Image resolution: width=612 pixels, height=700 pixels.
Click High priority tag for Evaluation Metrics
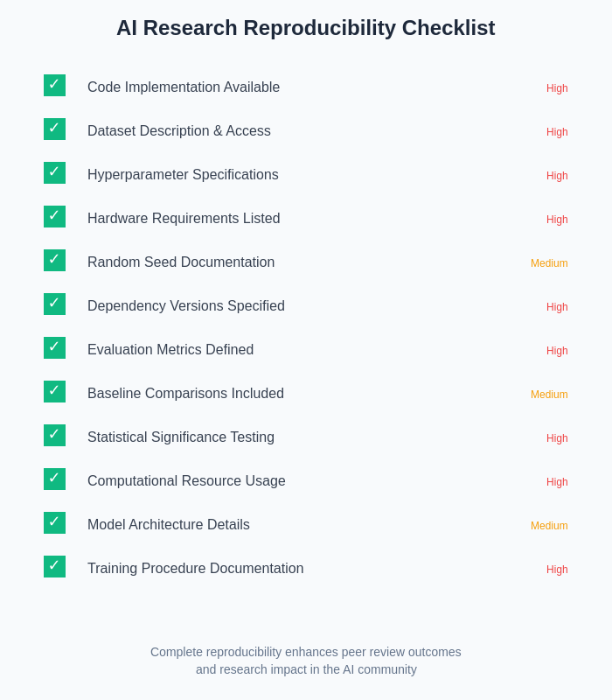tap(557, 351)
